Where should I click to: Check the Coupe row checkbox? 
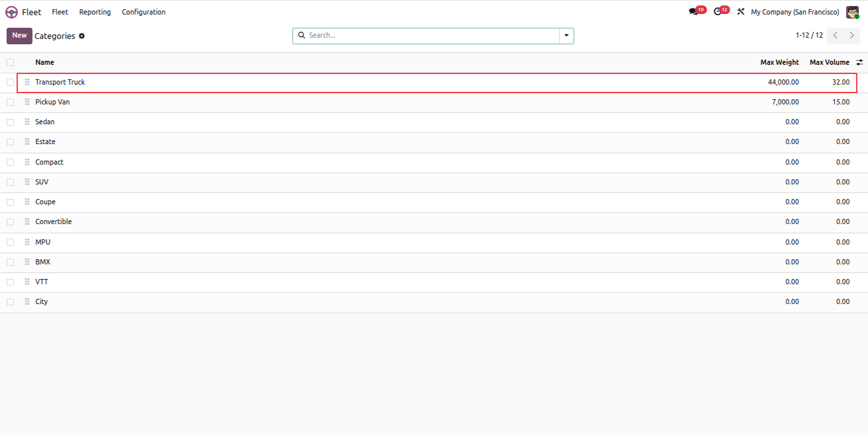pos(10,202)
